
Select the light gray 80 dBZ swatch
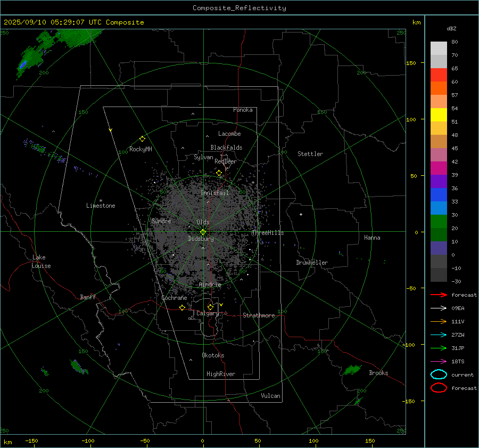click(x=439, y=48)
